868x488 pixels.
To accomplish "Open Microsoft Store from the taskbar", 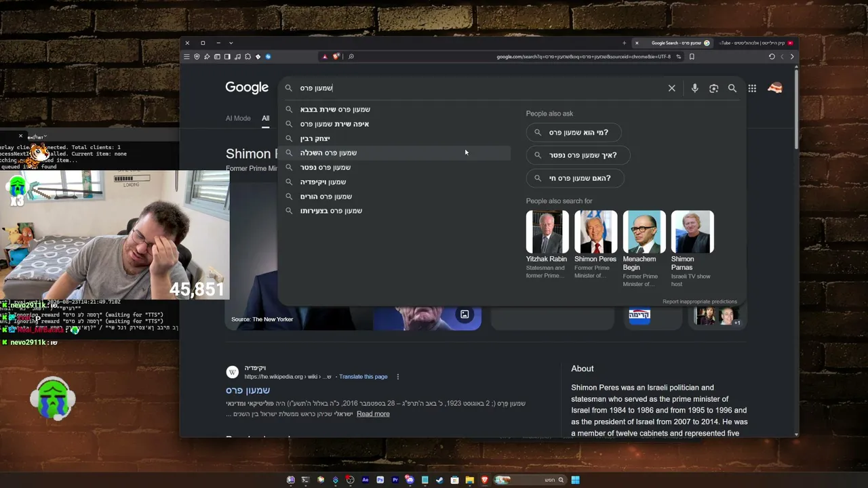I will pos(454,480).
